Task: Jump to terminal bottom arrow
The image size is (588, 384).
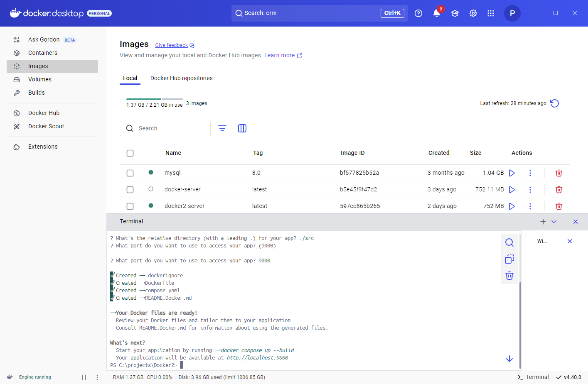Action: coord(509,359)
